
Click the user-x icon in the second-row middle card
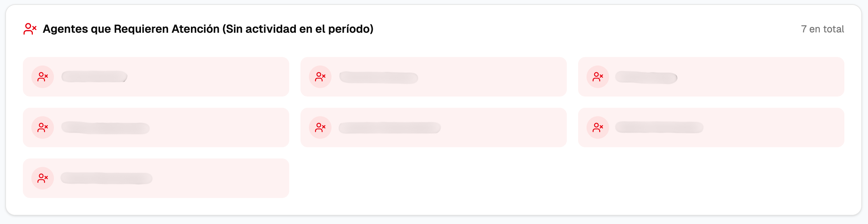[x=320, y=127]
